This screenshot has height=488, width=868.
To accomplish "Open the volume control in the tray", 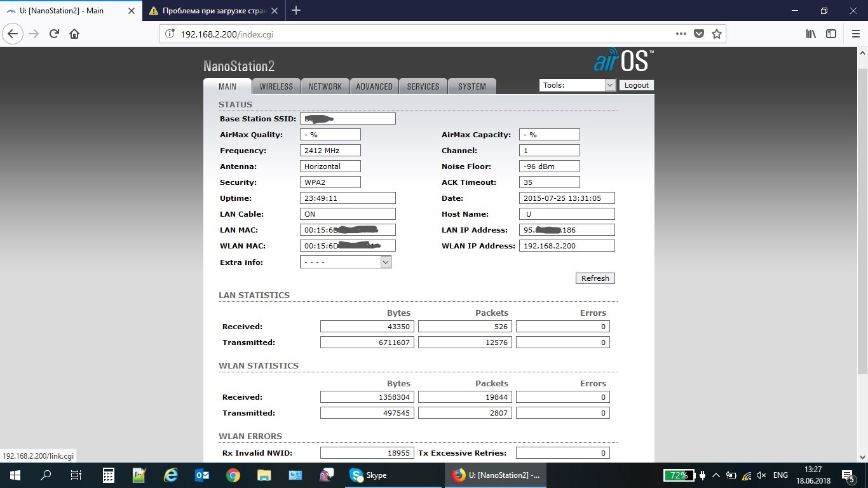I will [x=761, y=475].
